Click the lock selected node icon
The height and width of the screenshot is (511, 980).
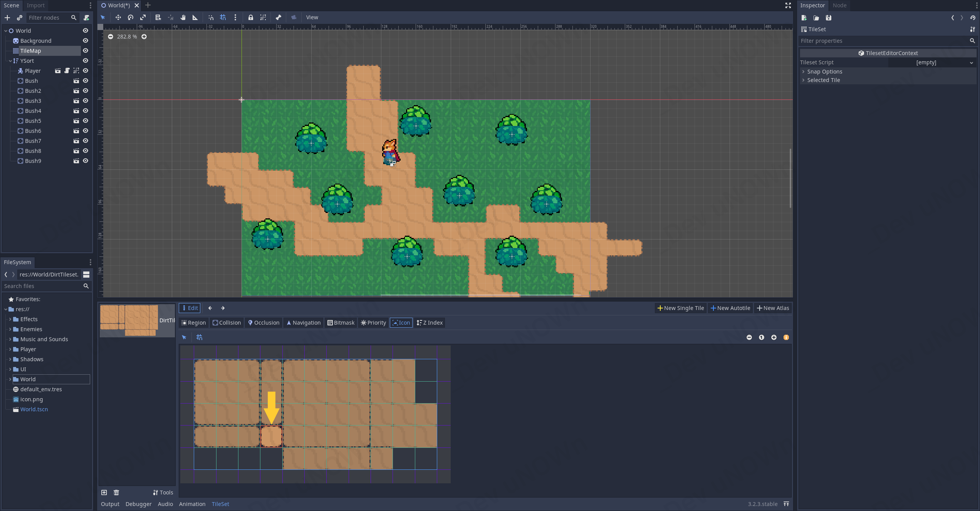point(251,17)
